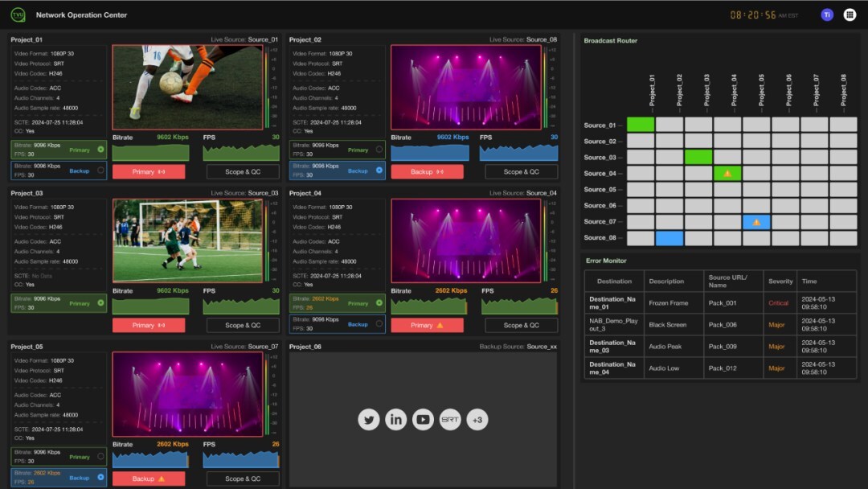The height and width of the screenshot is (489, 868).
Task: Open the Project_03 soccer video preview
Action: (x=187, y=240)
